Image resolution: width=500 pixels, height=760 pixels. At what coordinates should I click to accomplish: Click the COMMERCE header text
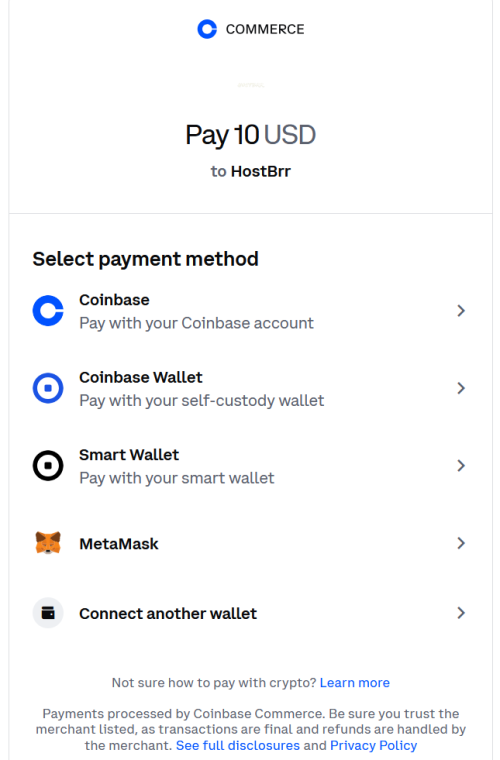(x=265, y=29)
